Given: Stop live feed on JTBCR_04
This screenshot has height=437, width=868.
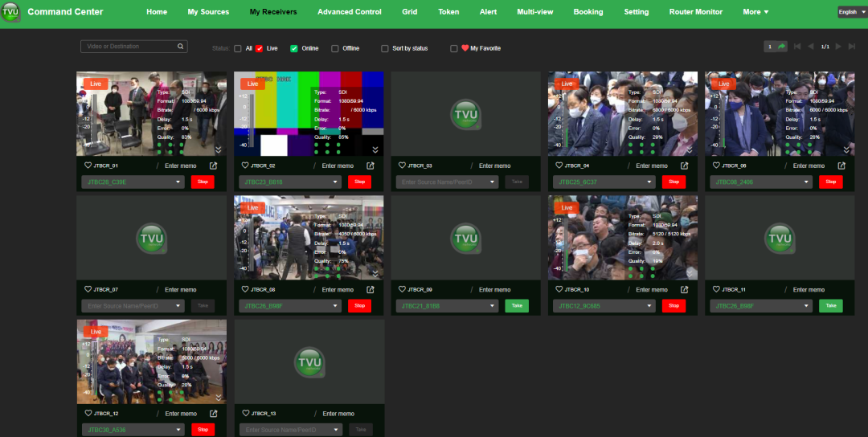Looking at the screenshot, I should click(674, 182).
